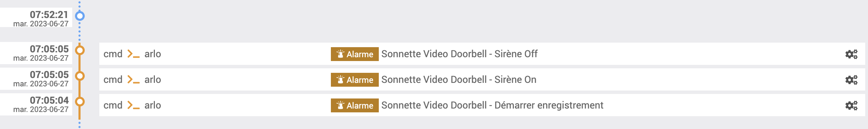
Task: Click command prompt icon in Sirène Off row
Action: (x=133, y=54)
